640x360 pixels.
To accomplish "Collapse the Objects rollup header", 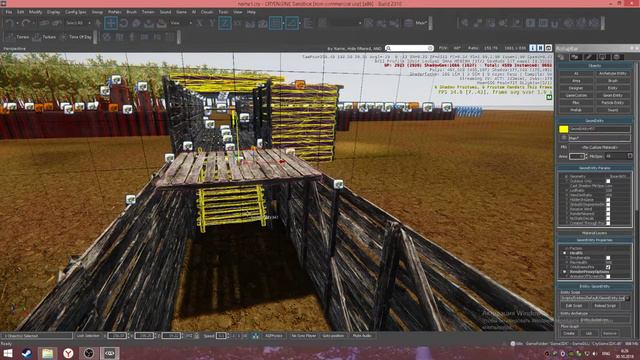I will (x=595, y=66).
